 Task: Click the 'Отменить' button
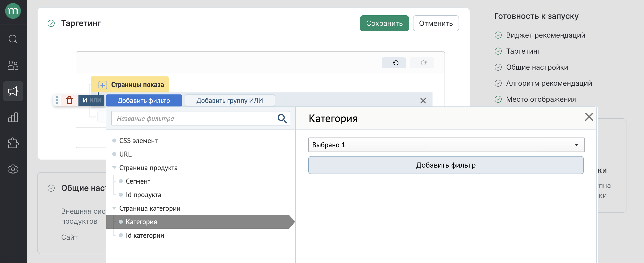436,23
